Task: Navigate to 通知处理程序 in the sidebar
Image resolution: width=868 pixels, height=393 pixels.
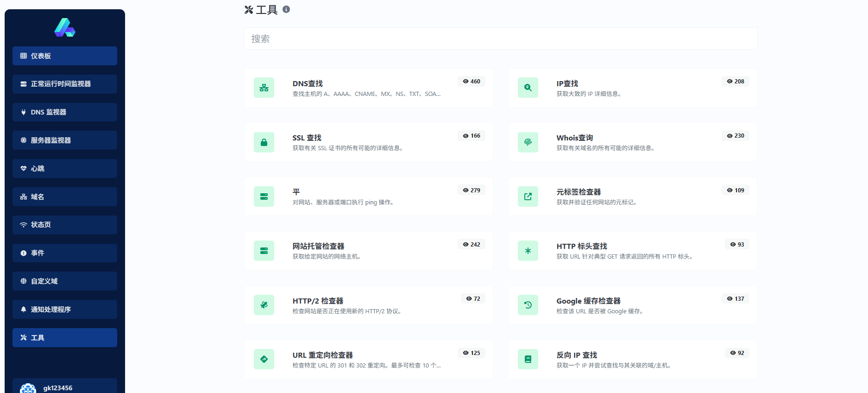Action: coord(65,310)
